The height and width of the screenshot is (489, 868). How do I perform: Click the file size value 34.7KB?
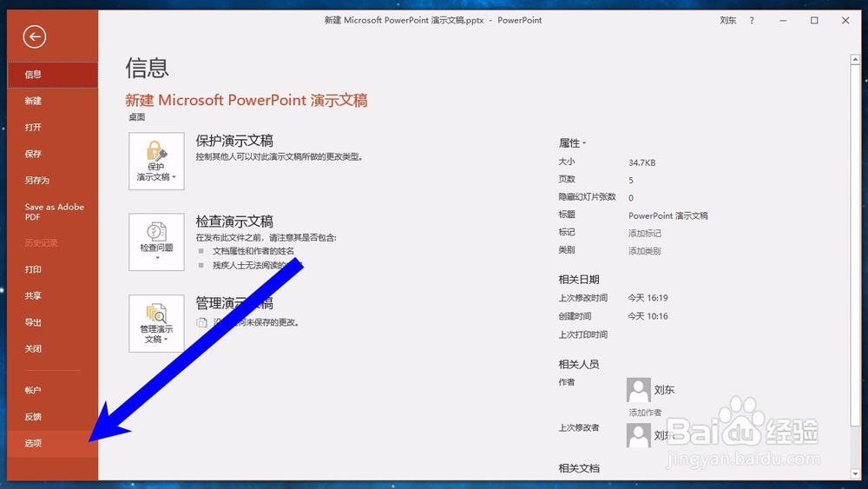click(x=641, y=162)
